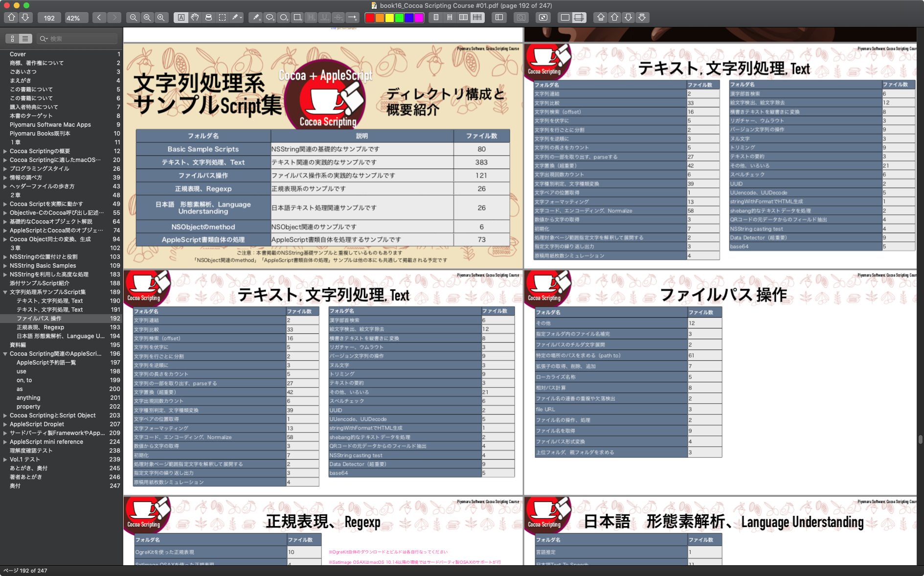Image resolution: width=924 pixels, height=576 pixels.
Task: Click the zoom percentage field 42%
Action: point(76,18)
